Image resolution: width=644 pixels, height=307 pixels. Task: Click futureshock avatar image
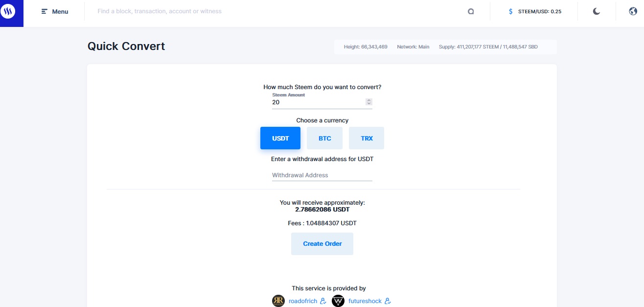pyautogui.click(x=338, y=301)
